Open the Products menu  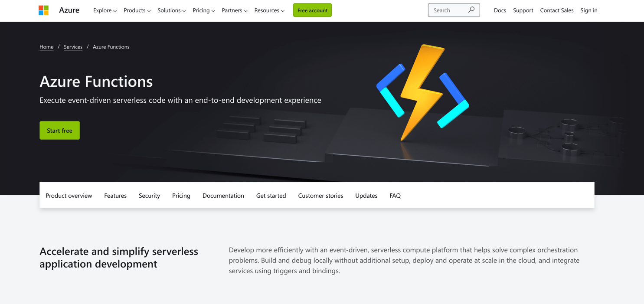point(137,10)
